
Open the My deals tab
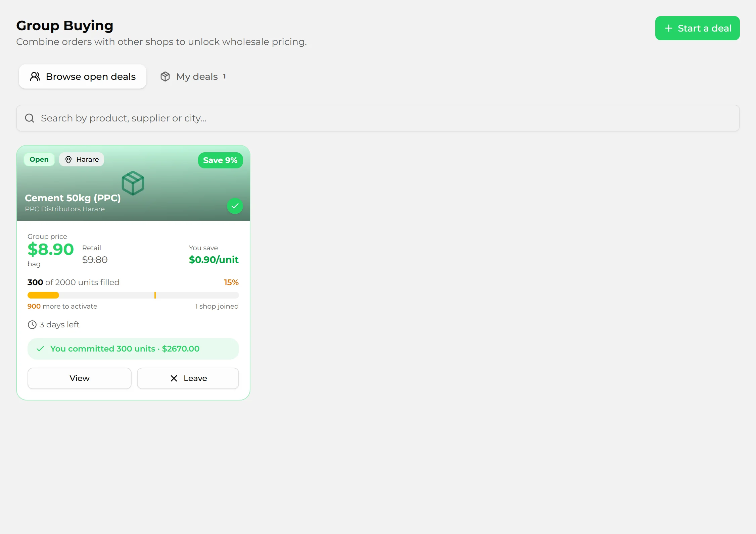[193, 76]
